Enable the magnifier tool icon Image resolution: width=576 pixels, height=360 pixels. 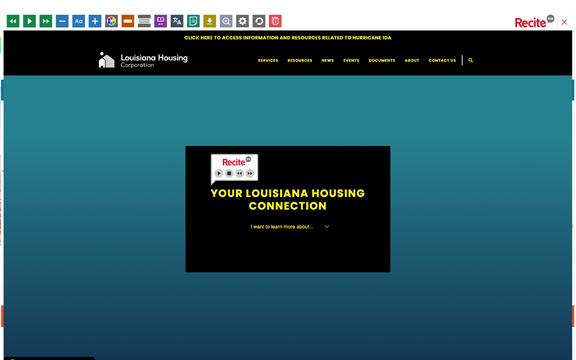click(x=226, y=21)
